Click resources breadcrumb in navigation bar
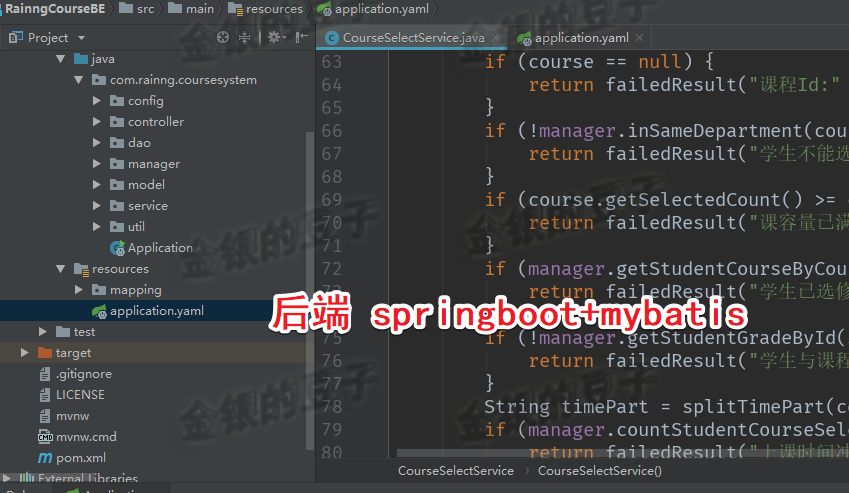Screen dimensions: 849x493 pyautogui.click(x=274, y=9)
